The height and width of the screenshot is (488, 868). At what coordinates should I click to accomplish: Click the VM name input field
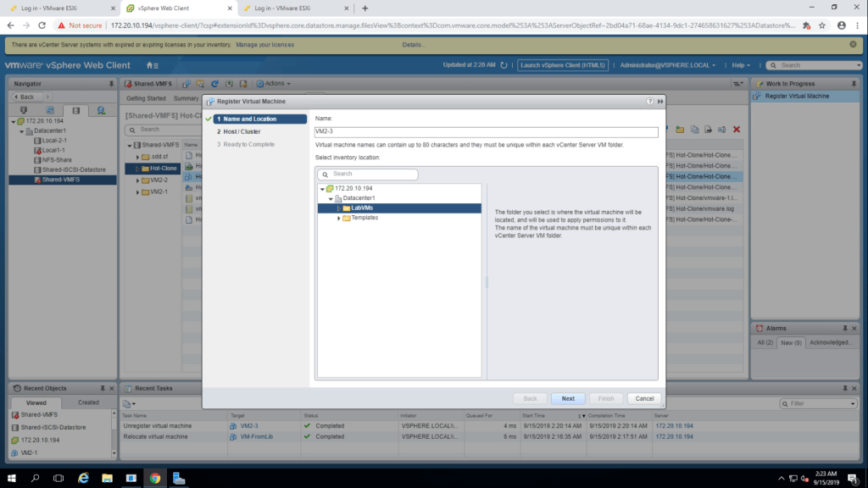tap(487, 132)
